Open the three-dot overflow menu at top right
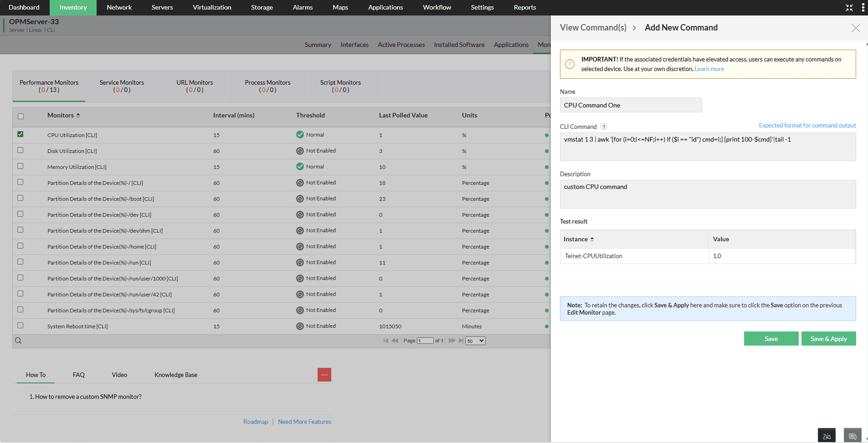 (863, 7)
